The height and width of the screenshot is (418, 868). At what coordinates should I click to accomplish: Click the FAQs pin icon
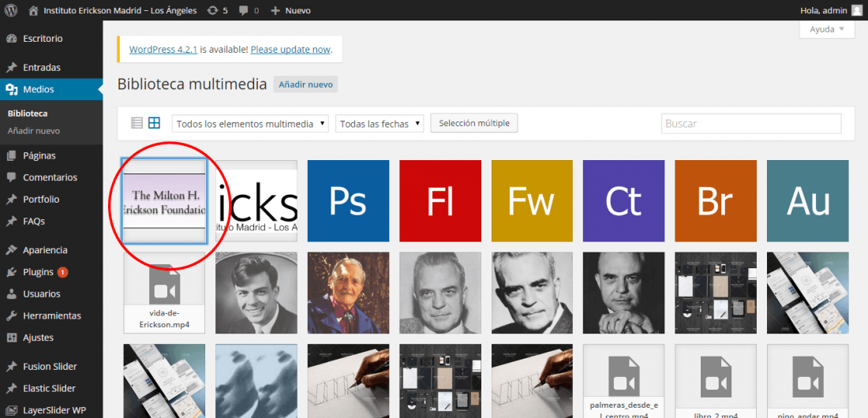[x=11, y=221]
